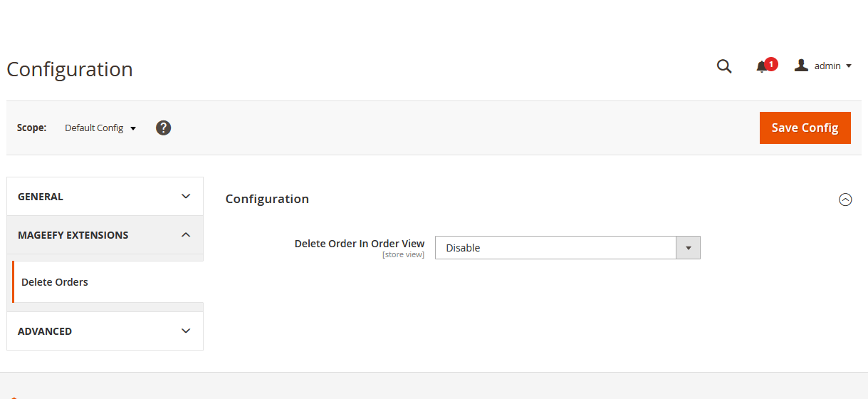868x399 pixels.
Task: Click the red notification count badge
Action: pyautogui.click(x=771, y=64)
